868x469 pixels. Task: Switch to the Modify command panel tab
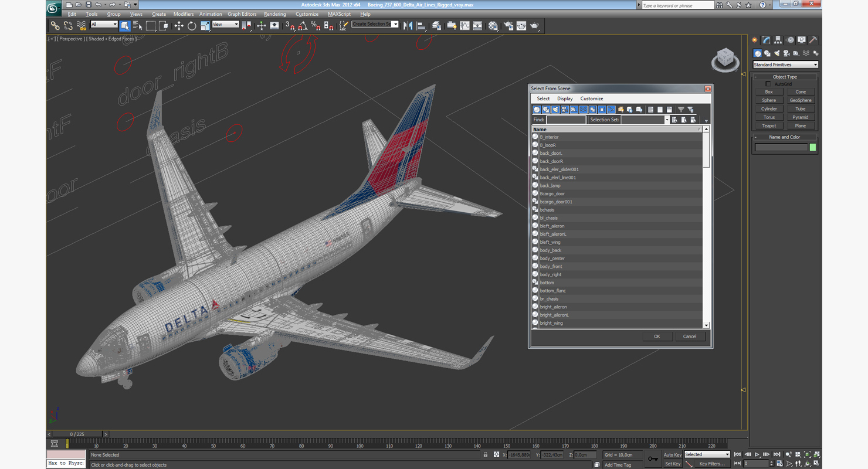(x=766, y=40)
